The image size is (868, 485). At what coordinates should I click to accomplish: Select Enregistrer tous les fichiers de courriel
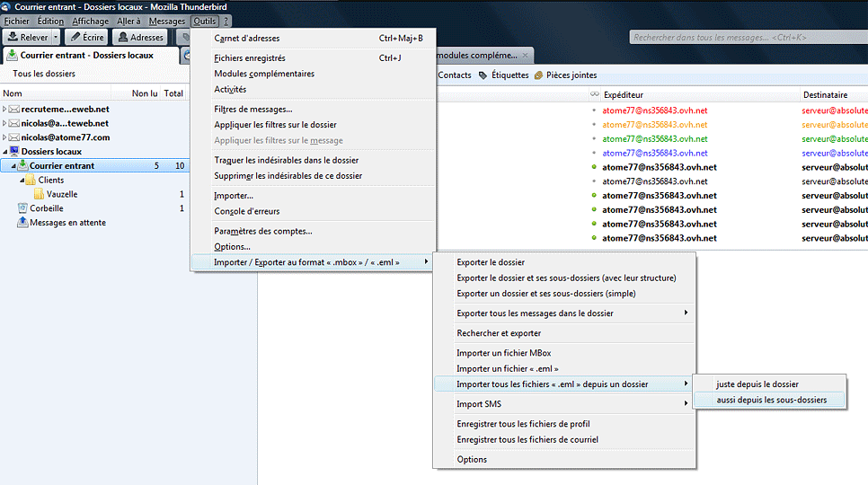pos(564,439)
